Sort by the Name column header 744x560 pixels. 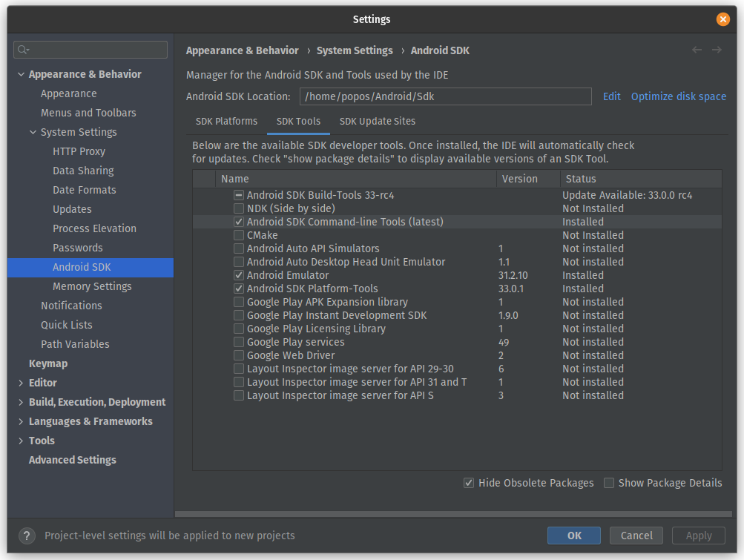click(x=356, y=179)
